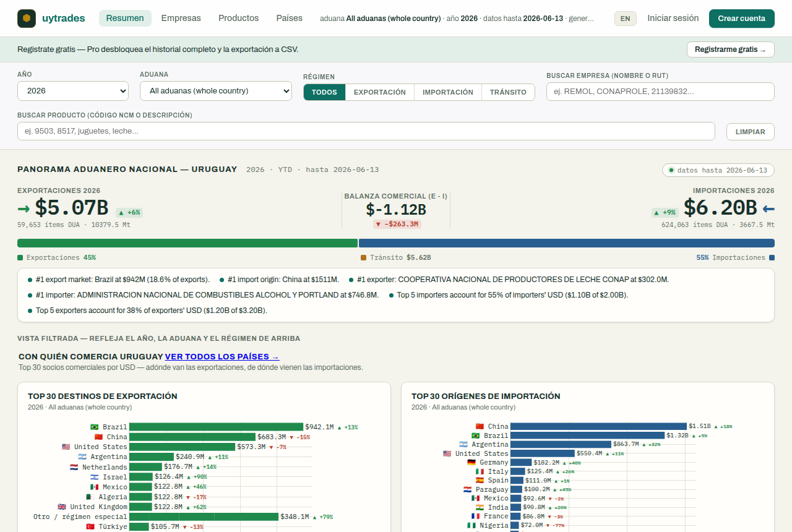The width and height of the screenshot is (792, 532).
Task: Click the Nigeria flag in import origins chart
Action: coord(471,525)
